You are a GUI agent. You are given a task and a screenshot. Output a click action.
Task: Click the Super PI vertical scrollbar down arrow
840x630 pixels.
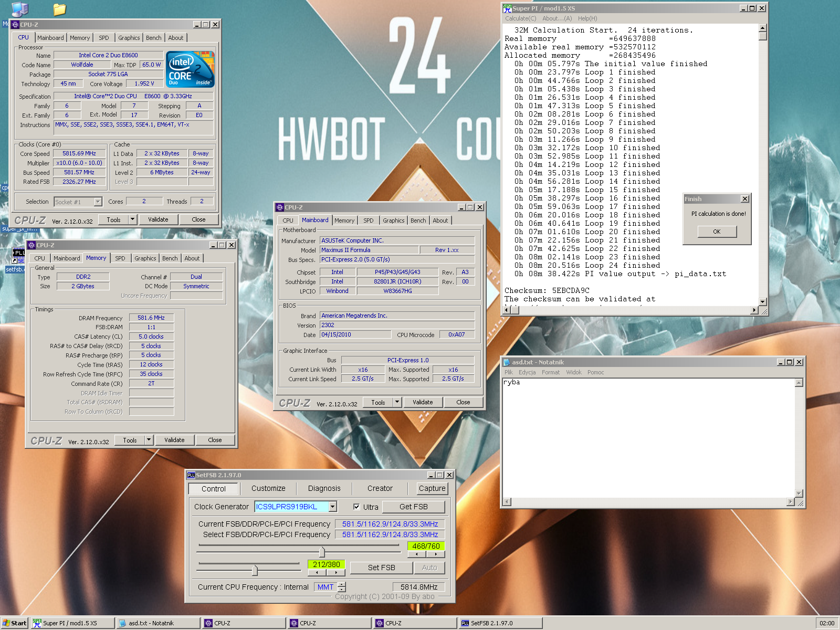[x=763, y=302]
